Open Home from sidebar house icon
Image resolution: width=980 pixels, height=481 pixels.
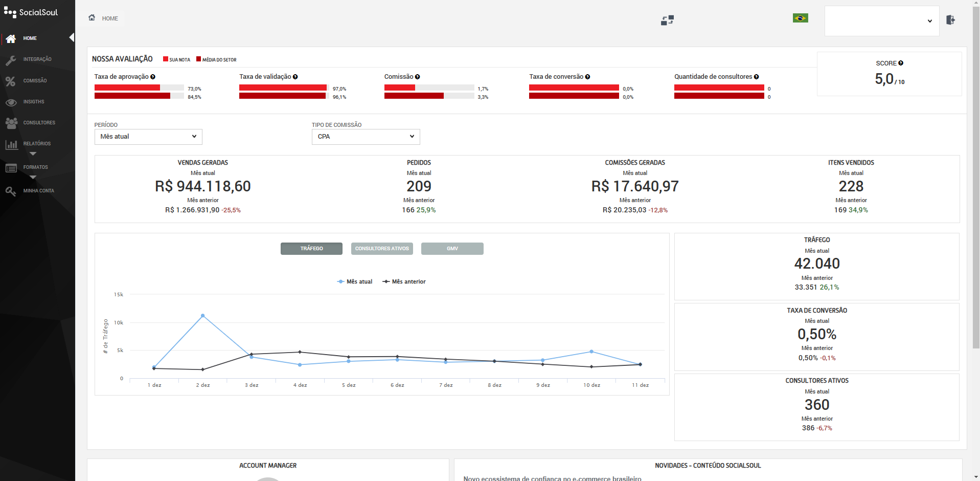click(x=11, y=38)
